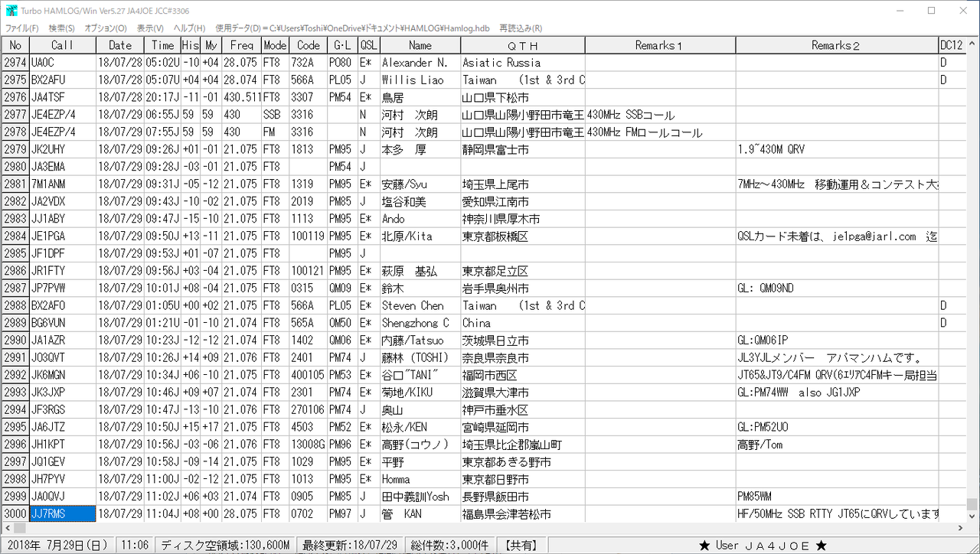
Task: Select callsign JK2UHY
Action: 63,149
